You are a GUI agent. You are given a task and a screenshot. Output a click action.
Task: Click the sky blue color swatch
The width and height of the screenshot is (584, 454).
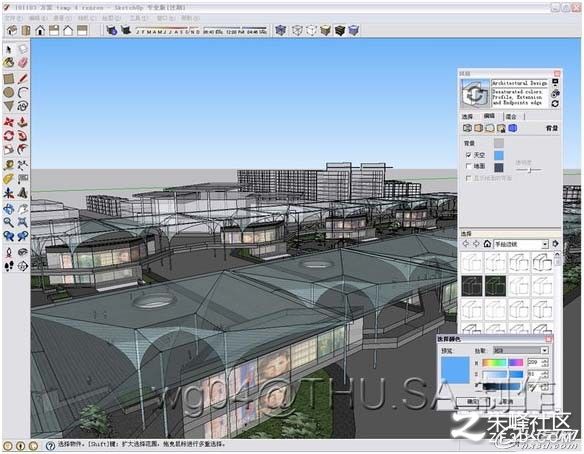point(499,155)
